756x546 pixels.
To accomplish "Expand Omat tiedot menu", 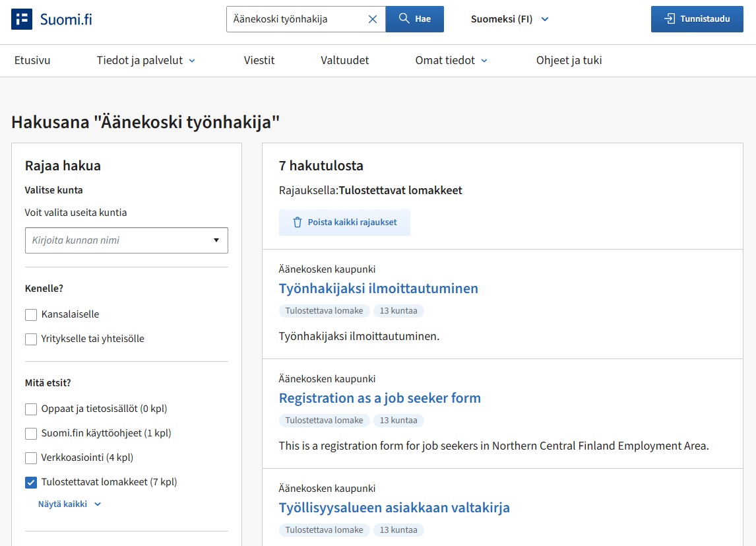I will (x=451, y=60).
